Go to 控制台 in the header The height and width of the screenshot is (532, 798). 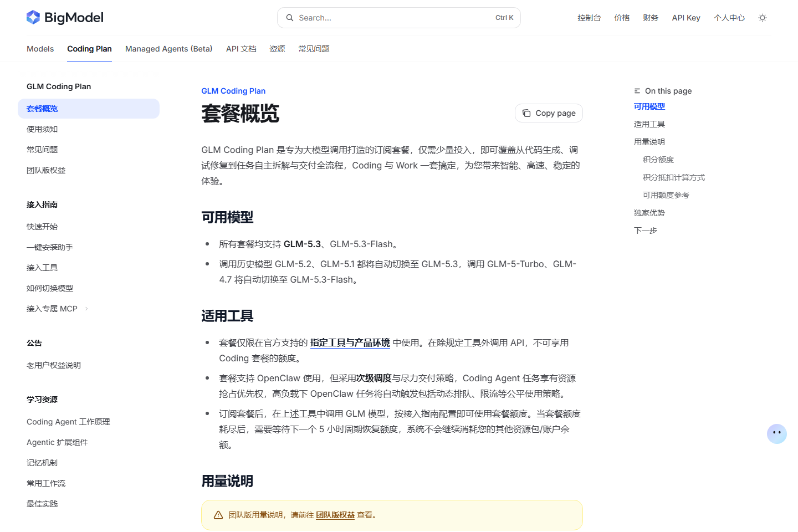589,18
